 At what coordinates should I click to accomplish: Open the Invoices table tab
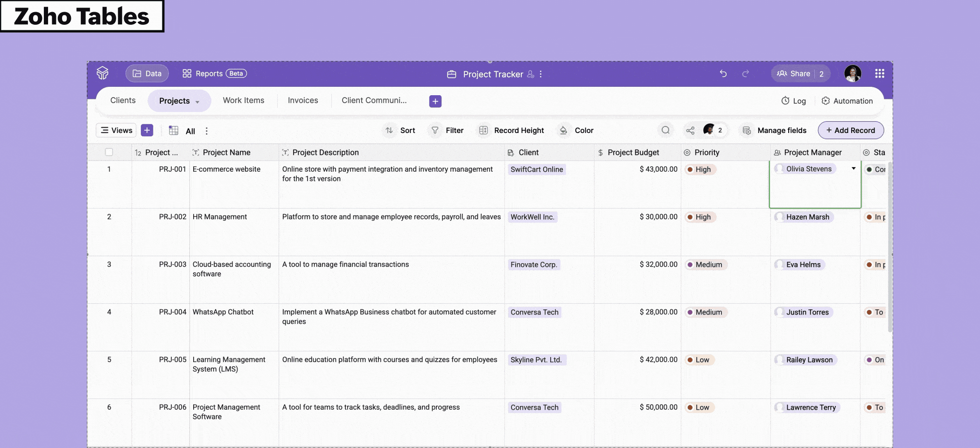[x=303, y=100]
